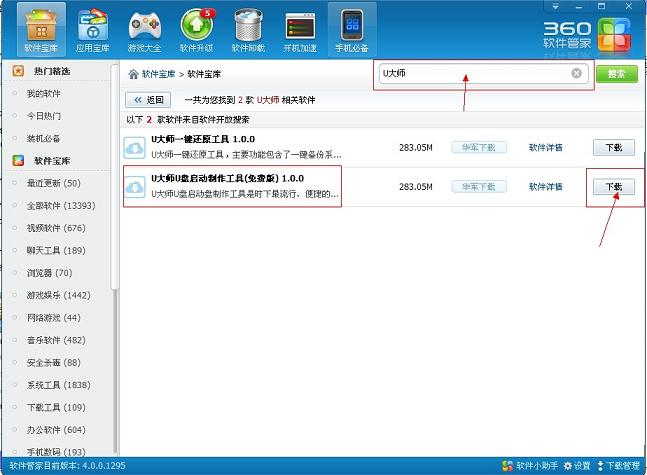647x475 pixels.
Task: Select 聊天工具 (189) category
Action: pyautogui.click(x=56, y=250)
